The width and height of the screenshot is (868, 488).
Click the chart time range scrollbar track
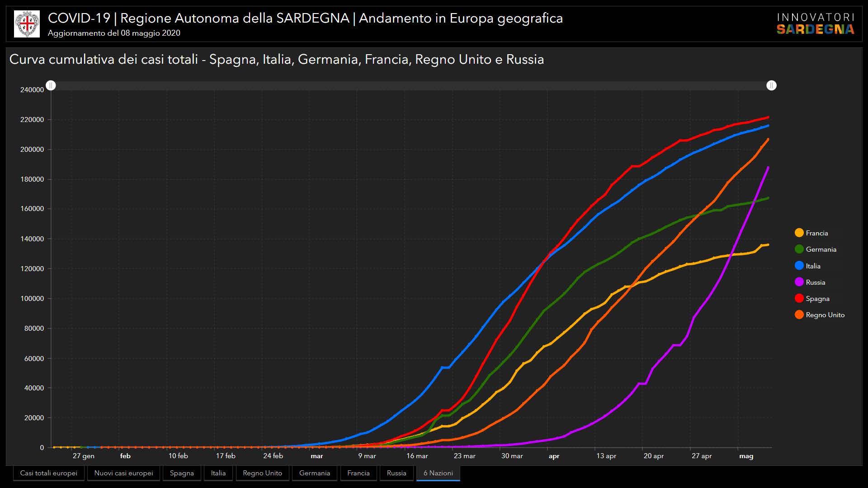click(x=411, y=85)
